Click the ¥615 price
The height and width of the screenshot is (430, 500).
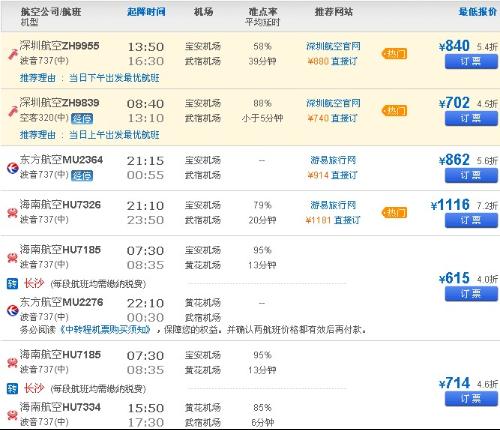pyautogui.click(x=454, y=278)
